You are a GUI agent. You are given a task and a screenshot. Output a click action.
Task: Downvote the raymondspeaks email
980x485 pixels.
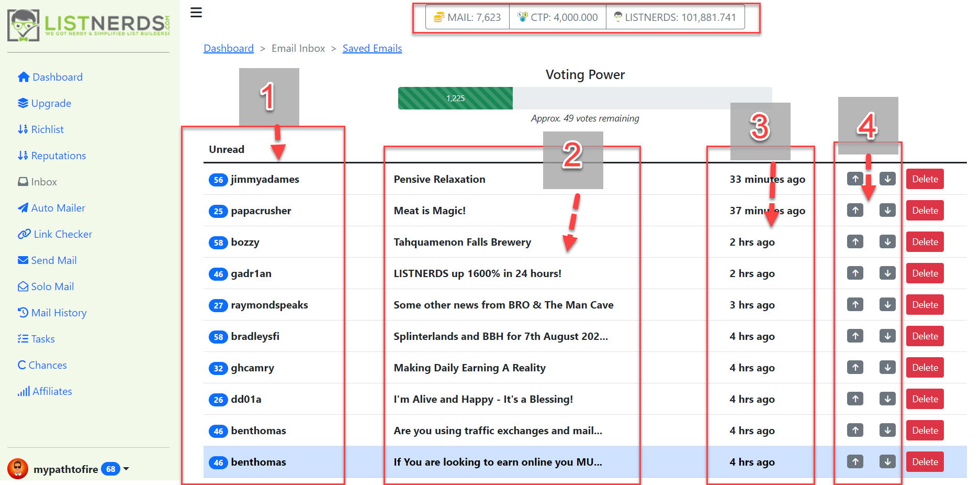[x=887, y=305]
